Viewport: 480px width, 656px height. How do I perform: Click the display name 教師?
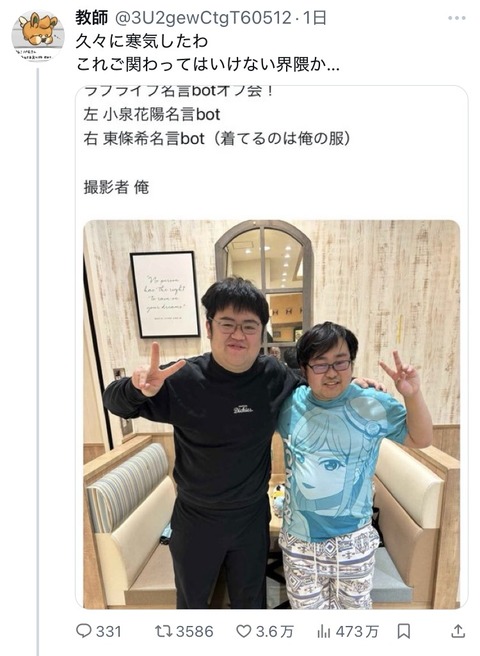[x=92, y=18]
